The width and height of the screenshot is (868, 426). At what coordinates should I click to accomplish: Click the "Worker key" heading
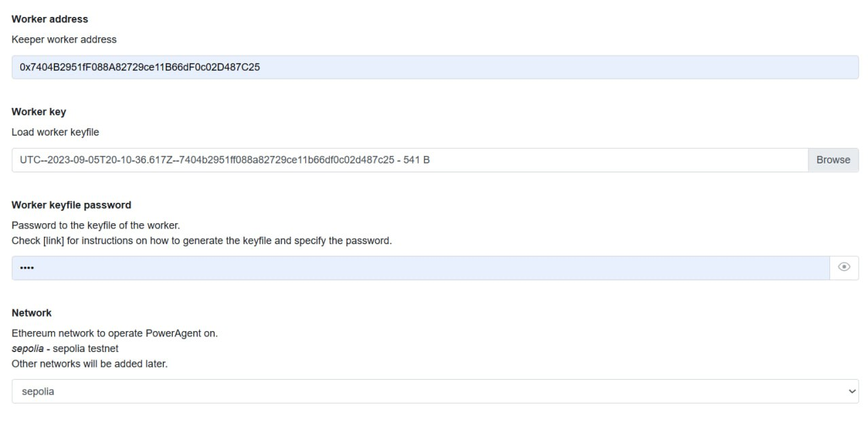coord(39,112)
